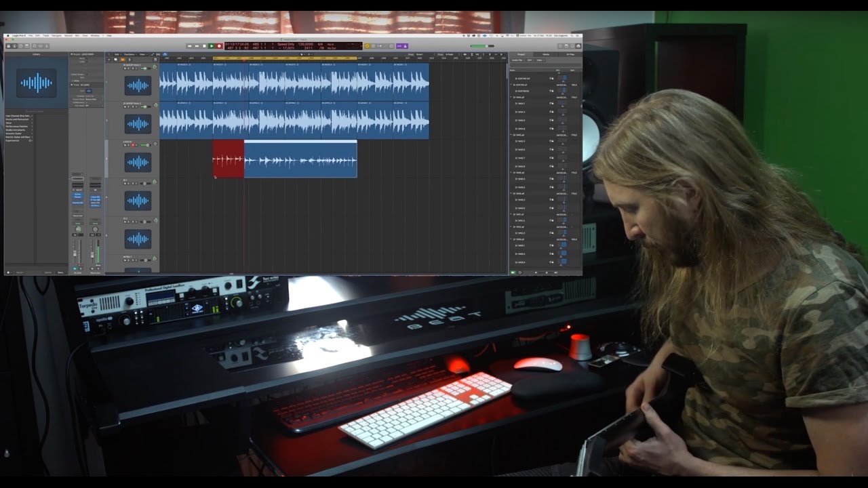Mute the first DI rhythm track
Viewport: 868px width, 488px height.
[125, 68]
